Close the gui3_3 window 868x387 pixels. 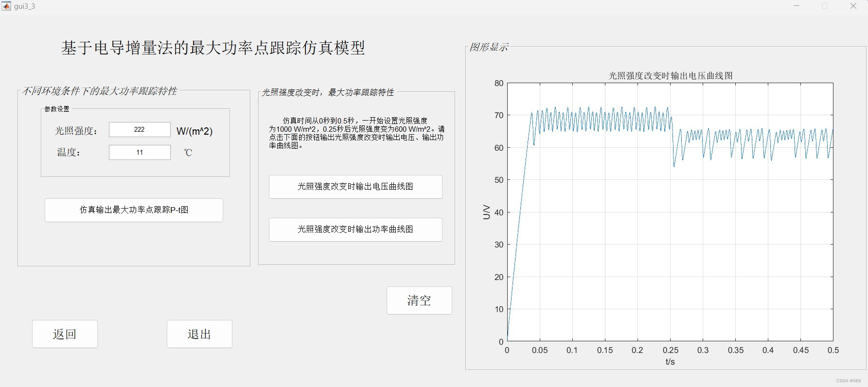(853, 6)
